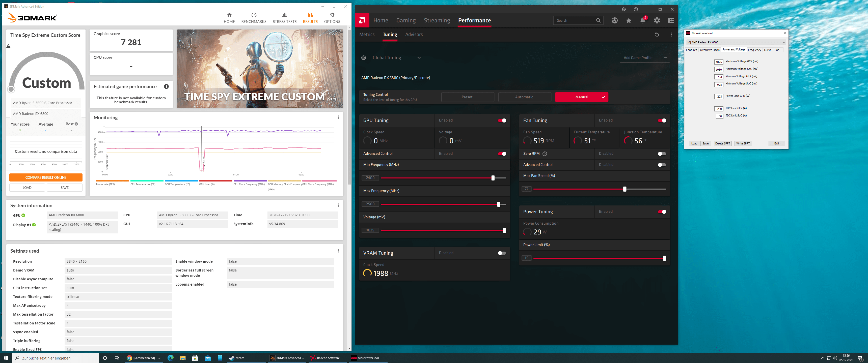Click Write SPPT in MorePowerTool
The width and height of the screenshot is (868, 363).
coord(743,143)
